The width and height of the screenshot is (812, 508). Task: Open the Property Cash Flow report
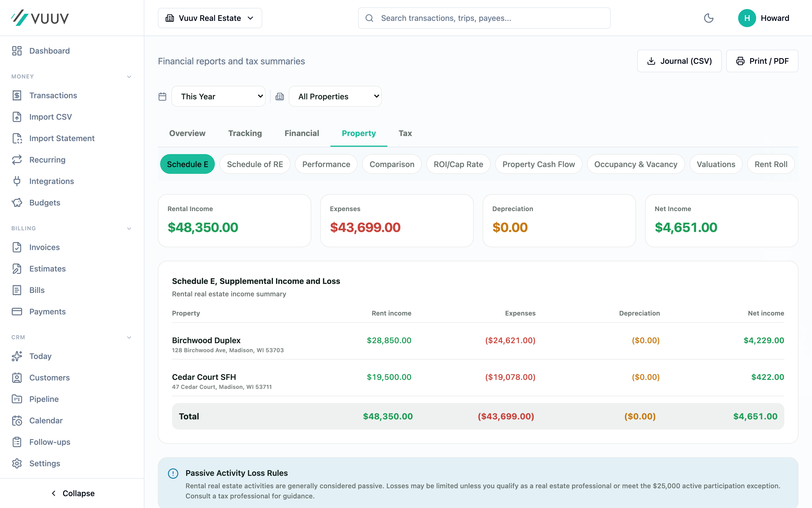click(539, 164)
